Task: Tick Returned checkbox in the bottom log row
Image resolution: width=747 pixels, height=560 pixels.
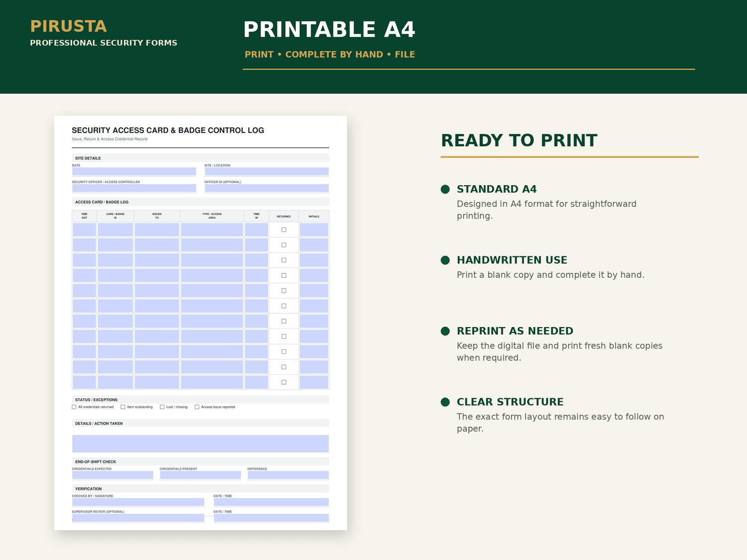Action: pyautogui.click(x=284, y=382)
